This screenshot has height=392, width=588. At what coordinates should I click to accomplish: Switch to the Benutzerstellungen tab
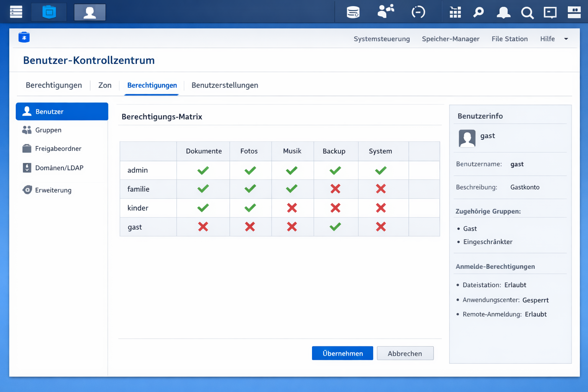[225, 85]
